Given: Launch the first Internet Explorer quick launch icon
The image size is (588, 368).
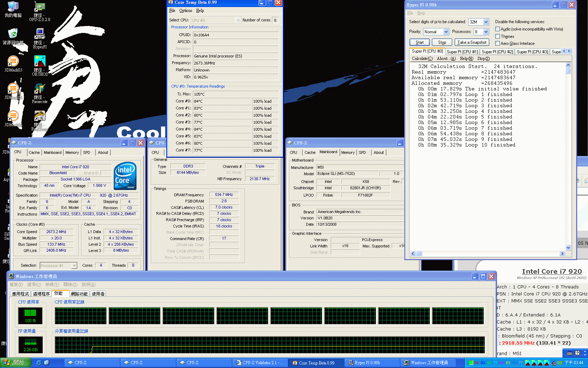Looking at the screenshot, I should tap(38, 363).
